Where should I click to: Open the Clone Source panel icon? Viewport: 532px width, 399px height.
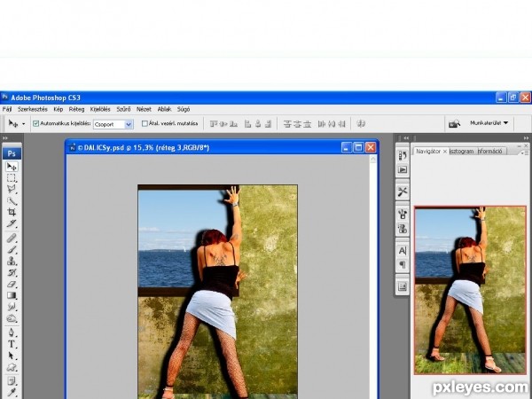pos(403,229)
